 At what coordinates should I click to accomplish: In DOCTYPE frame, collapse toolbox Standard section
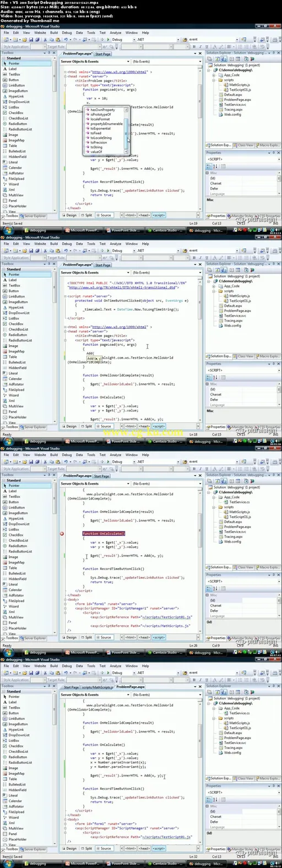click(x=4, y=269)
